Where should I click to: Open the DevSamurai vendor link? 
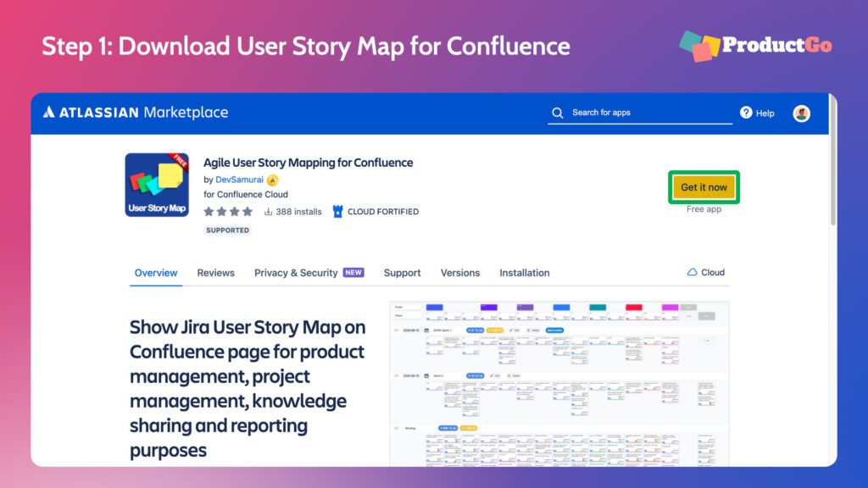tap(238, 180)
